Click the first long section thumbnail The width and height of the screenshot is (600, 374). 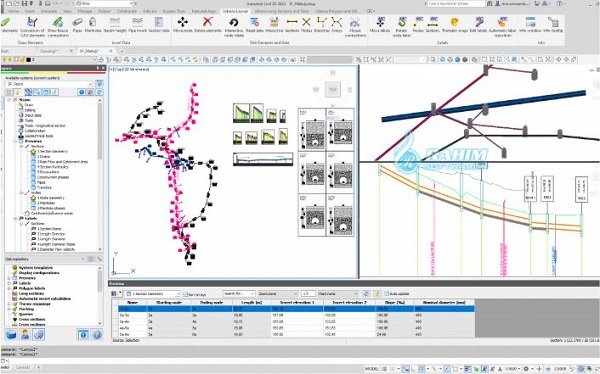click(x=241, y=113)
